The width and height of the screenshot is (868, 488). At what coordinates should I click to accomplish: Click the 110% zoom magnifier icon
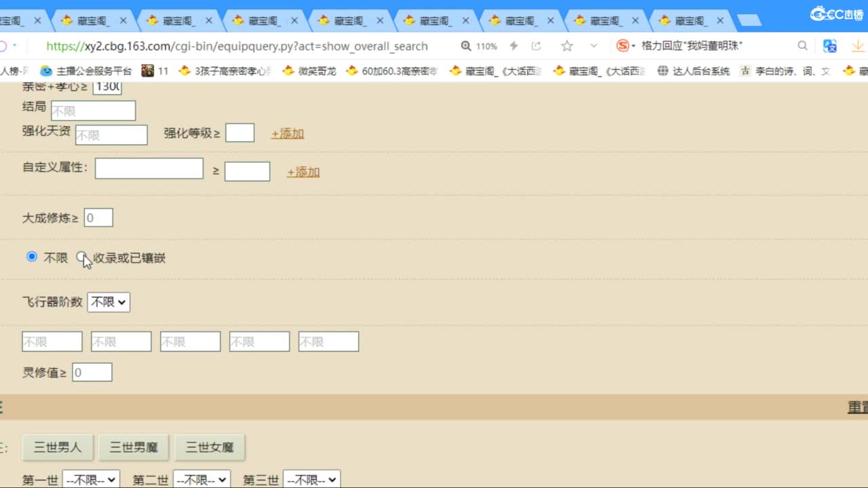(466, 46)
